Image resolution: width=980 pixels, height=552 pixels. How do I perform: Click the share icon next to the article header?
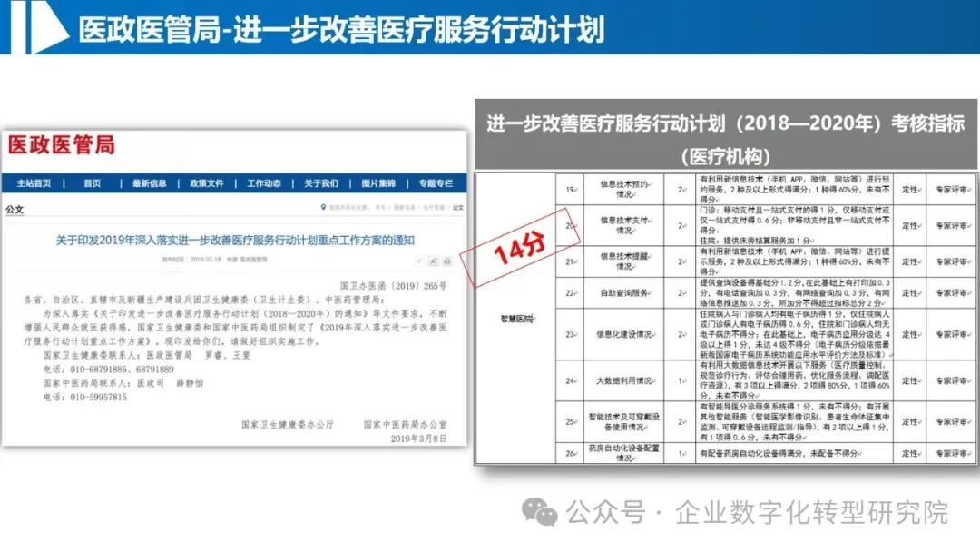coord(433,261)
